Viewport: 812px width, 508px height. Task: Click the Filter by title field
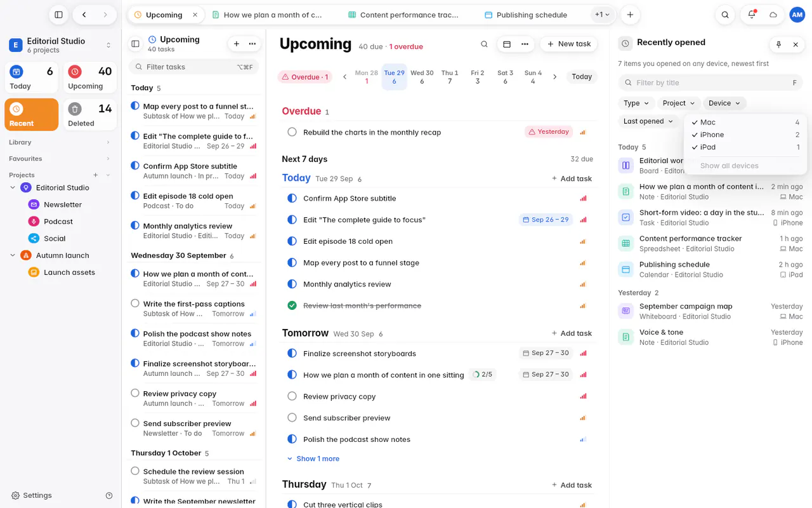click(710, 83)
